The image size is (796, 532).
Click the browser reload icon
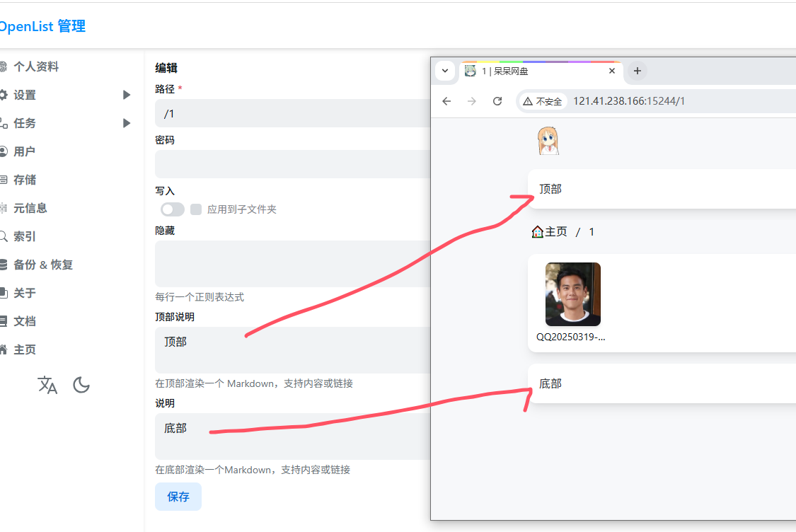click(x=497, y=101)
